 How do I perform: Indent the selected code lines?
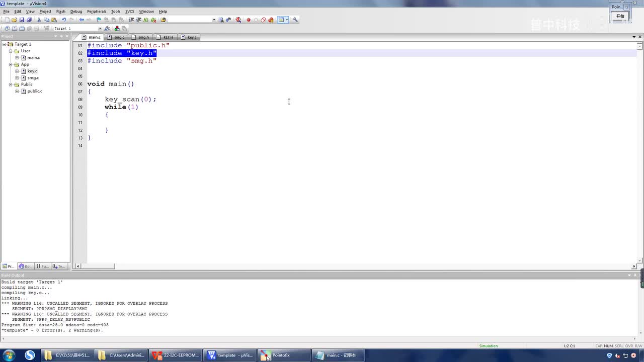pyautogui.click(x=131, y=20)
